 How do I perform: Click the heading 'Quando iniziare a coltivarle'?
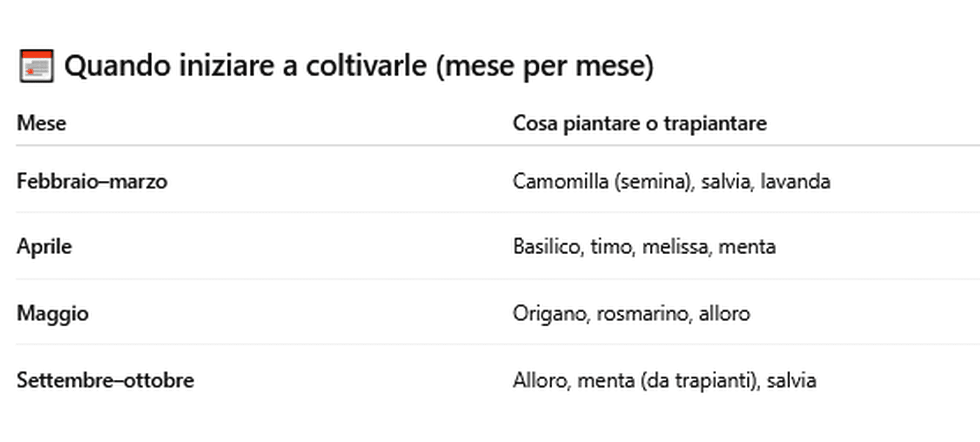358,66
